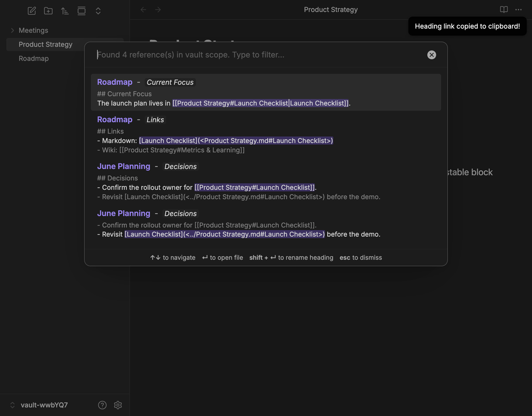Dismiss the "Heading link copied" notice

coord(467,26)
